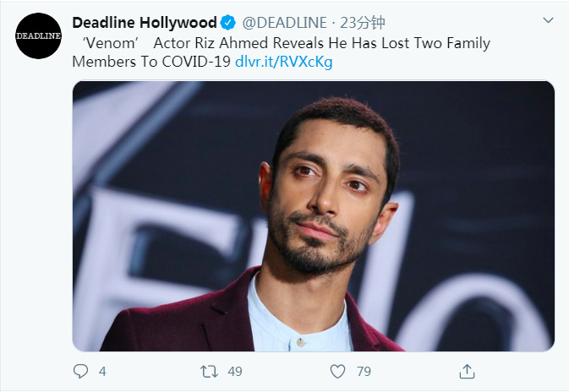Screen dimensions: 569x392
Task: Open the Deadline Hollywood profile name
Action: pos(145,23)
